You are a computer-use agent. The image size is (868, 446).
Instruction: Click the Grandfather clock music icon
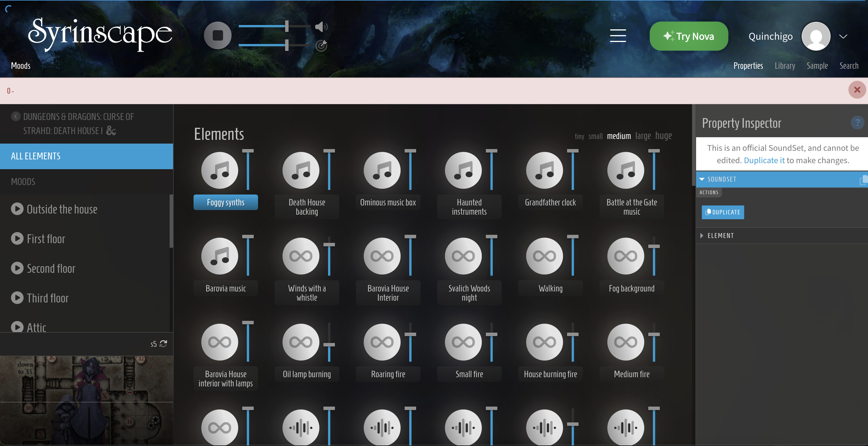click(544, 170)
